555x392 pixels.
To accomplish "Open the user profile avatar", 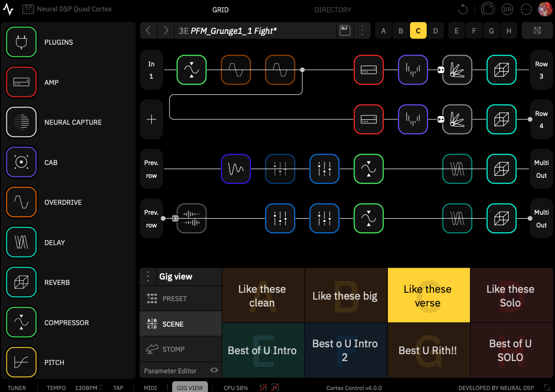I will pyautogui.click(x=545, y=9).
